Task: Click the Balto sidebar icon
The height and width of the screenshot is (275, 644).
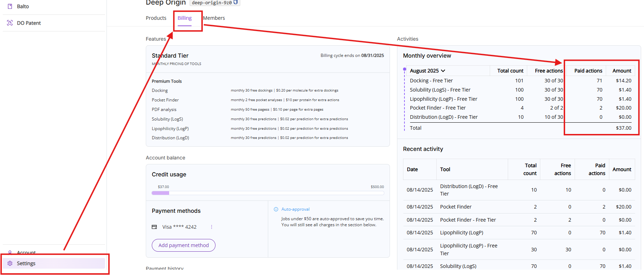Action: (x=10, y=6)
